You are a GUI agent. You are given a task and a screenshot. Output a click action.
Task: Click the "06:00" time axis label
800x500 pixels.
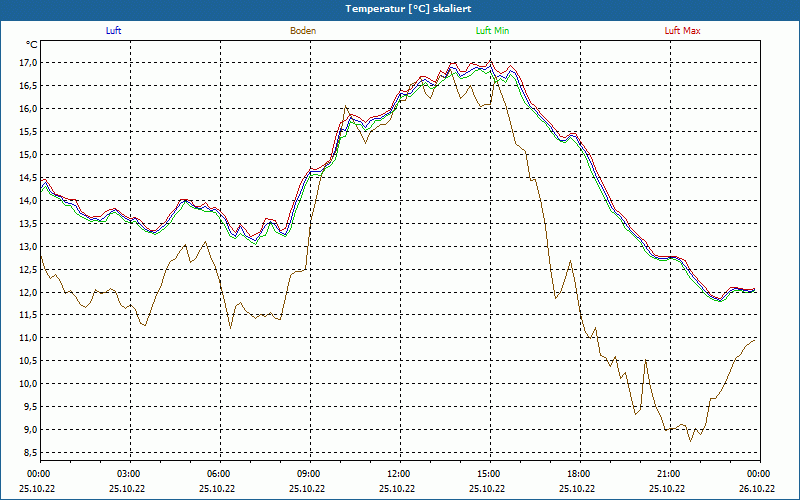[x=220, y=474]
